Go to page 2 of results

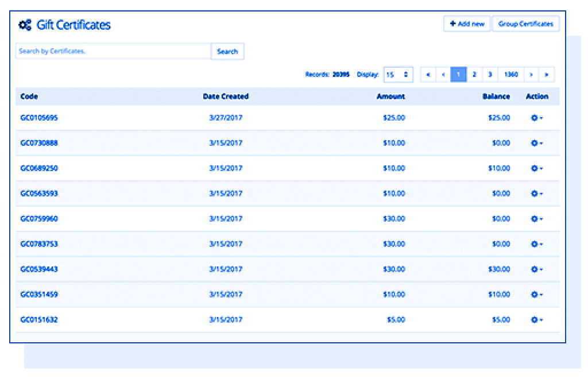point(474,75)
